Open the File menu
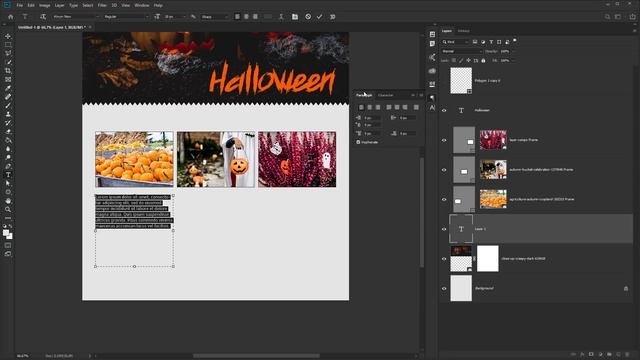Screen dimensions: 640x360 (x=20, y=5)
